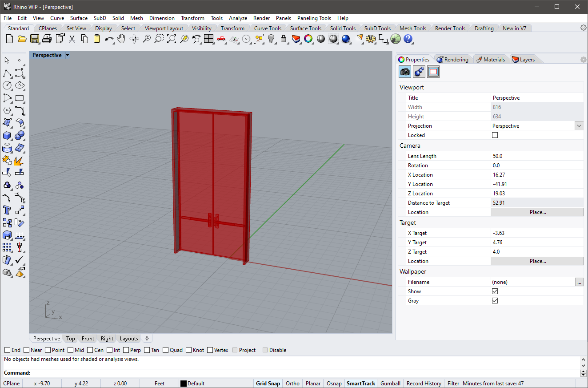Click the Lens Length value field
Screen dimensions: 588x388
(x=537, y=156)
